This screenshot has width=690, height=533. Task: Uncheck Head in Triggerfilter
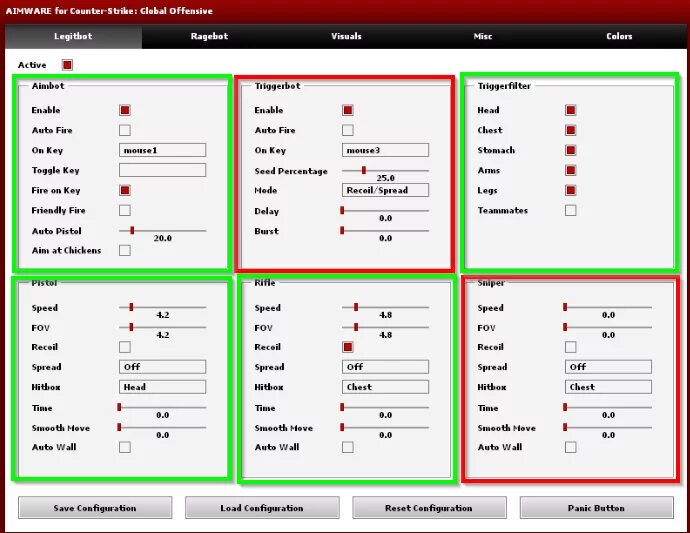571,110
